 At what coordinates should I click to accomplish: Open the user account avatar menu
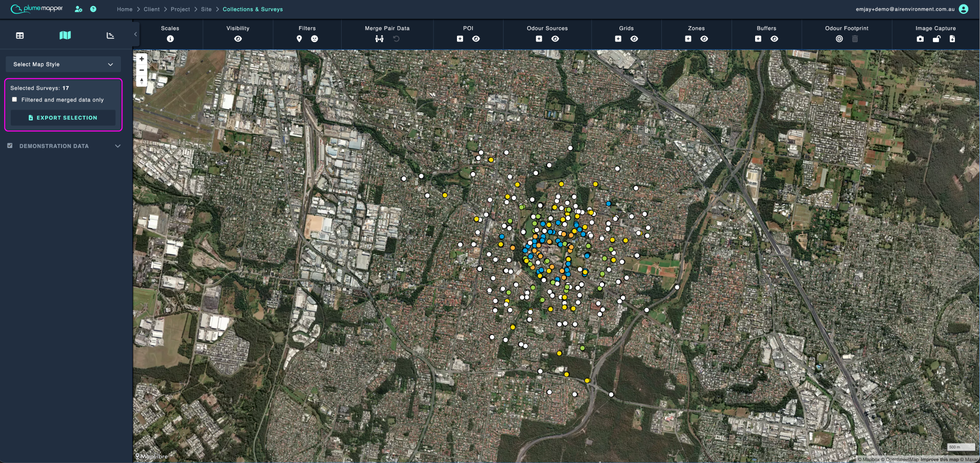[964, 9]
